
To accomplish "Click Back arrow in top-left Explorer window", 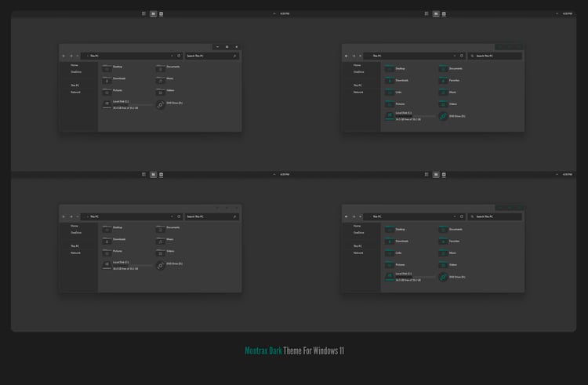I will click(x=64, y=56).
